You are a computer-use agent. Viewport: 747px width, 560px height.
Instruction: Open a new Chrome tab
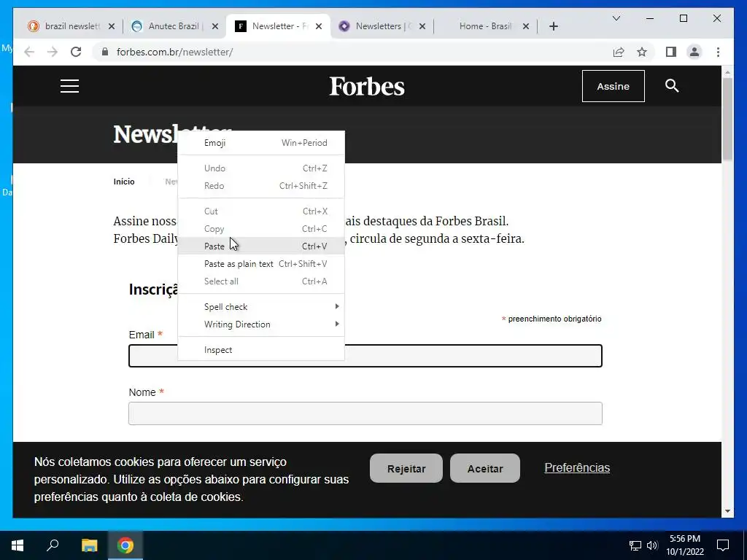tap(553, 26)
